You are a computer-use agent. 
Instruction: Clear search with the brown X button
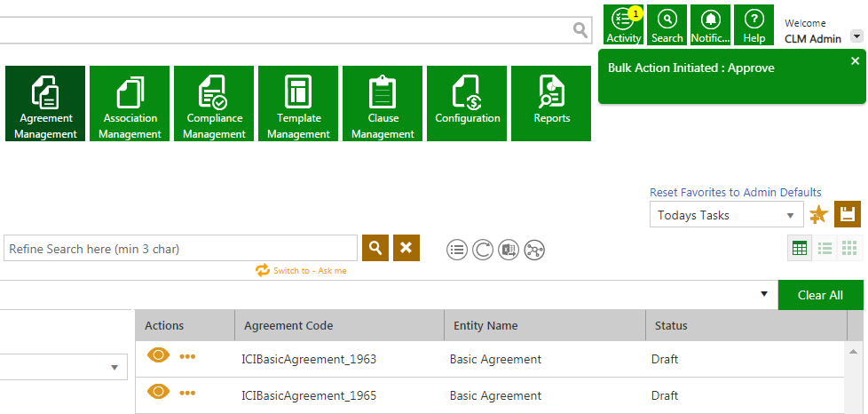click(406, 248)
